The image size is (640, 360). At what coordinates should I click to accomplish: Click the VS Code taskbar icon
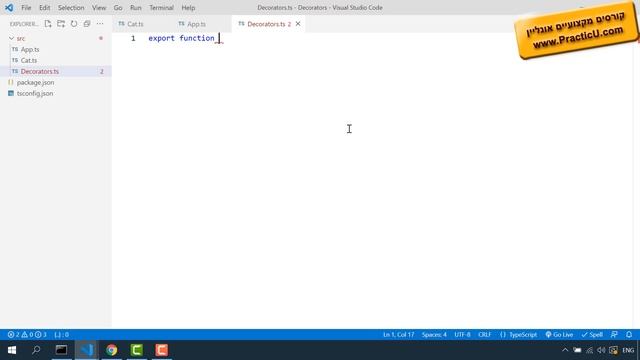[x=87, y=350]
